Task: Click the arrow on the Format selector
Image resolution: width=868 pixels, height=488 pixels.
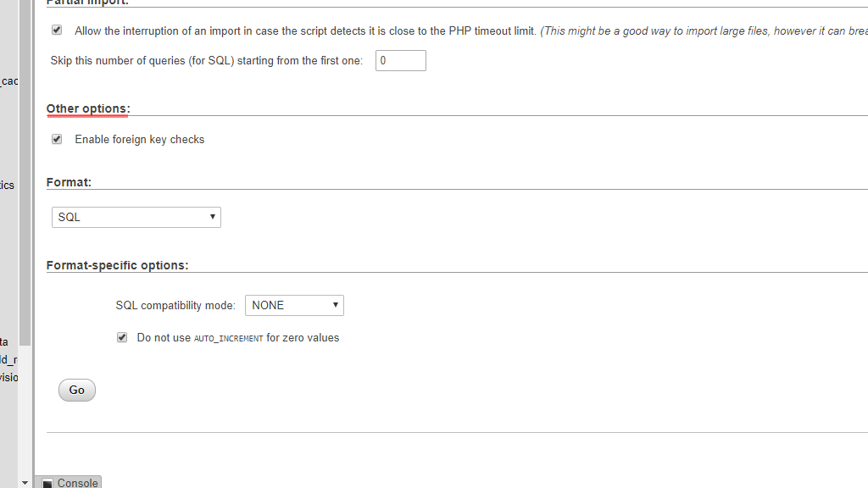Action: (x=212, y=217)
